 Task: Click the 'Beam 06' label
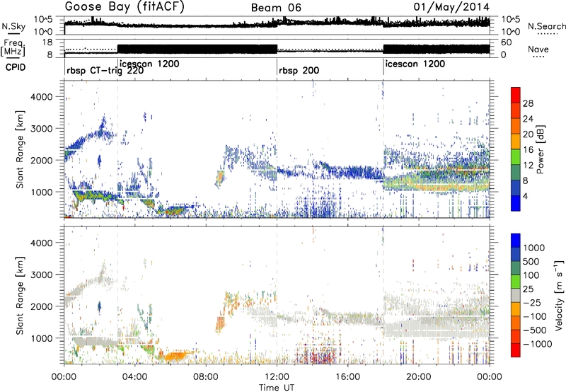coord(276,8)
